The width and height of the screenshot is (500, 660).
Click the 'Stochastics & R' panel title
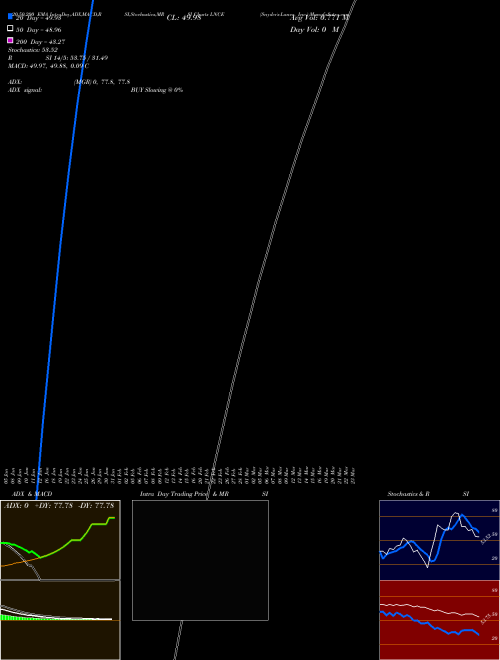409,494
